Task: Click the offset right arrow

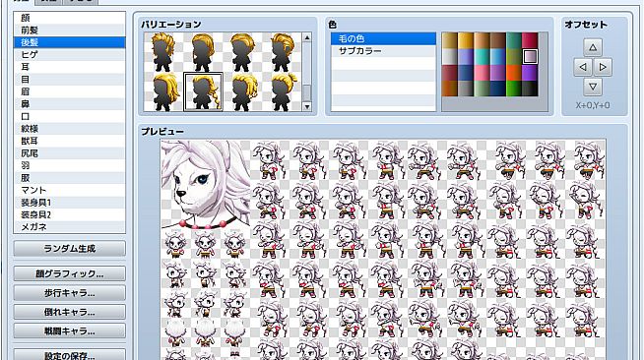Action: click(x=603, y=67)
